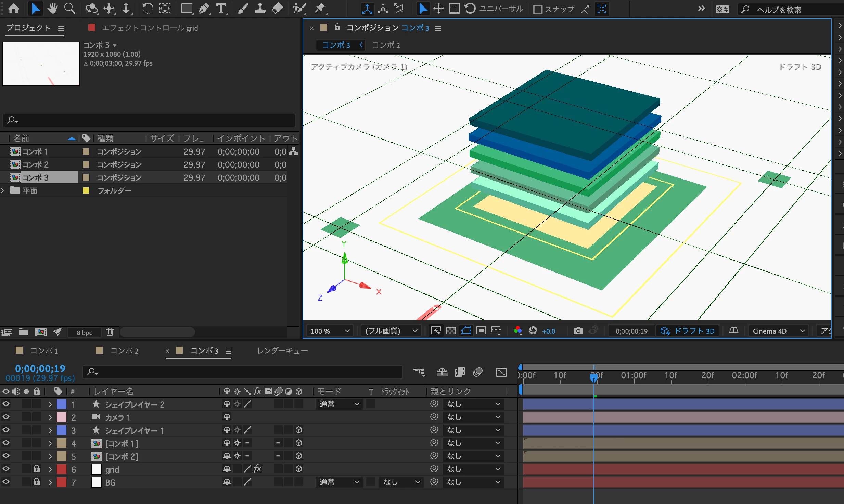The height and width of the screenshot is (504, 844).
Task: Open the レンダーキュー tab
Action: pos(282,350)
